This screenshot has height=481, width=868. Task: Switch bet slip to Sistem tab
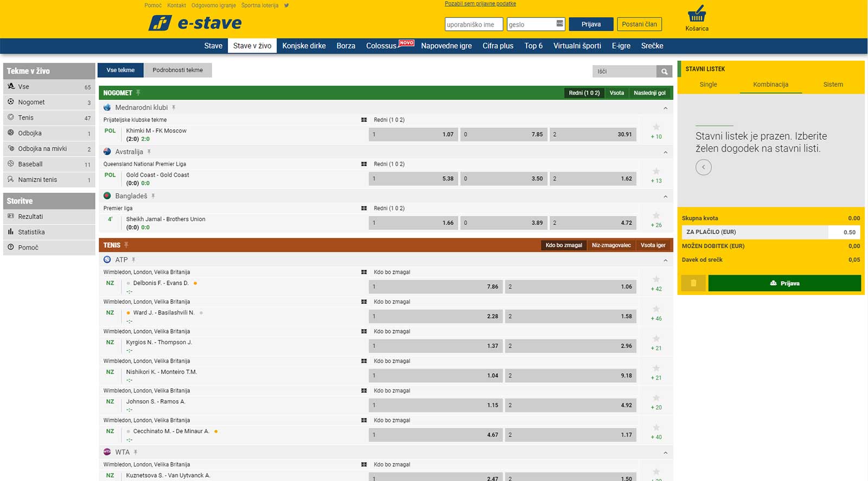tap(833, 85)
